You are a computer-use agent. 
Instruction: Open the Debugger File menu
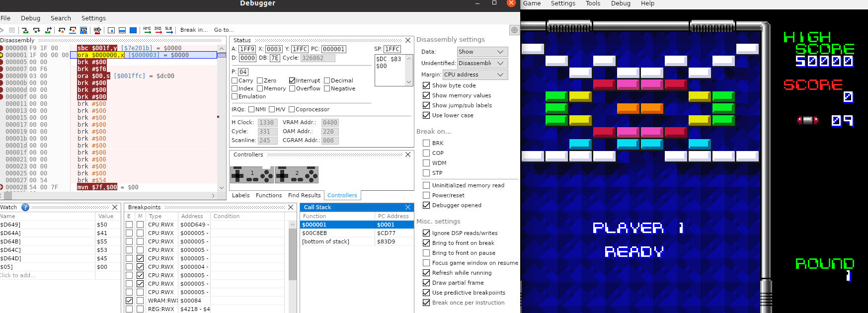(x=5, y=18)
